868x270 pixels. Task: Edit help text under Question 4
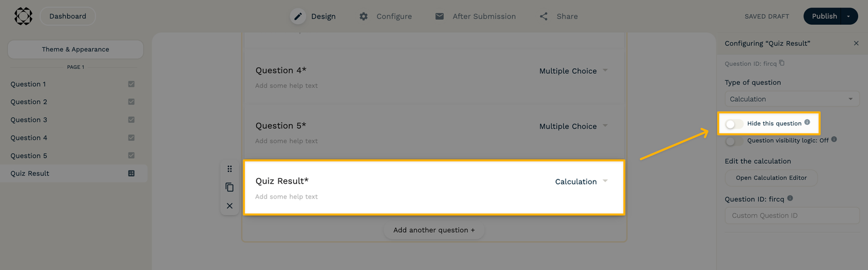pos(286,86)
